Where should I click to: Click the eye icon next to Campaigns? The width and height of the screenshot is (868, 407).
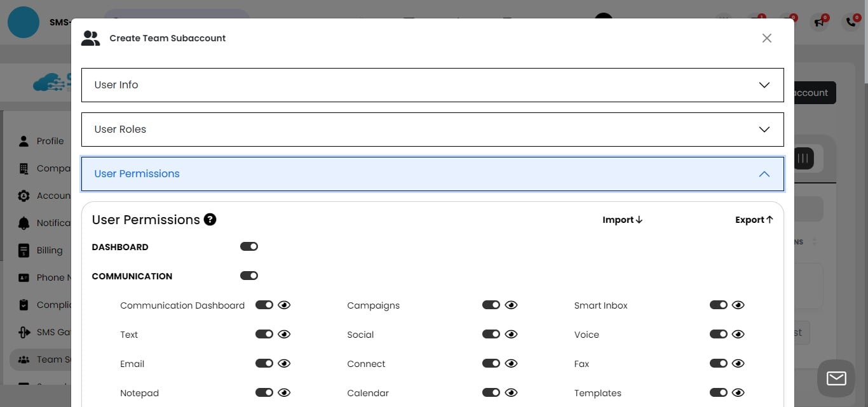point(511,305)
